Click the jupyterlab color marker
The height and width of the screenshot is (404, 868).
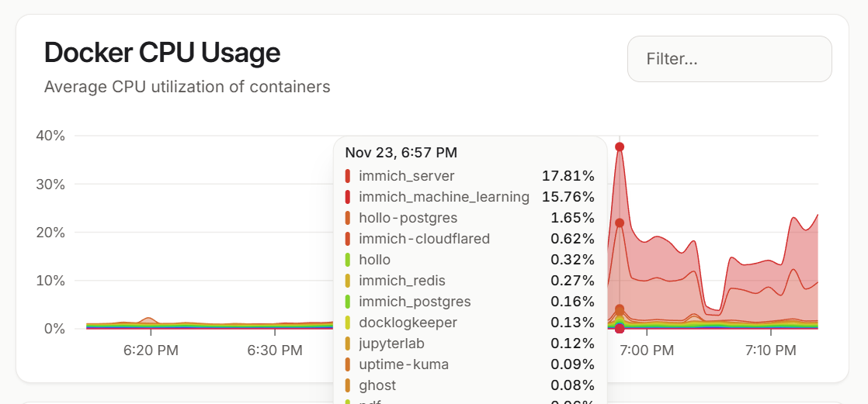(348, 344)
